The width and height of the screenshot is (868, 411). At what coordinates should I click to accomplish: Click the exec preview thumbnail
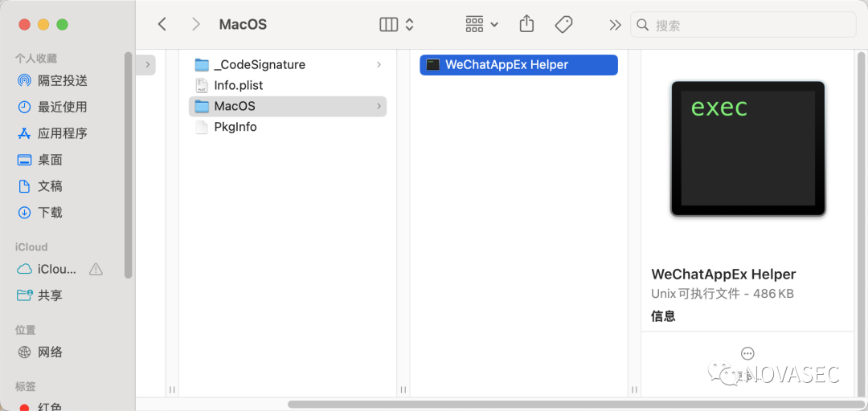coord(748,149)
